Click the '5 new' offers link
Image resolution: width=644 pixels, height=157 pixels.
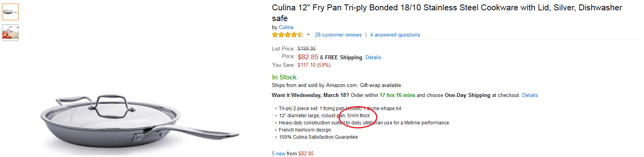coord(279,154)
